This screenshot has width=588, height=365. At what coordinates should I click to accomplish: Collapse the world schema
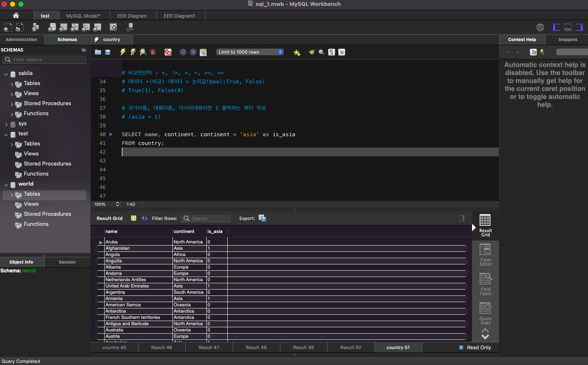point(6,184)
